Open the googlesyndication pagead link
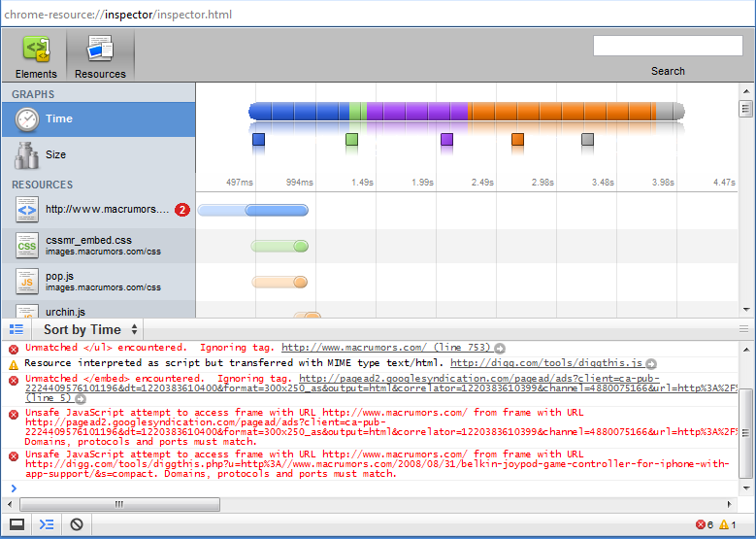This screenshot has width=756, height=539. [380, 387]
